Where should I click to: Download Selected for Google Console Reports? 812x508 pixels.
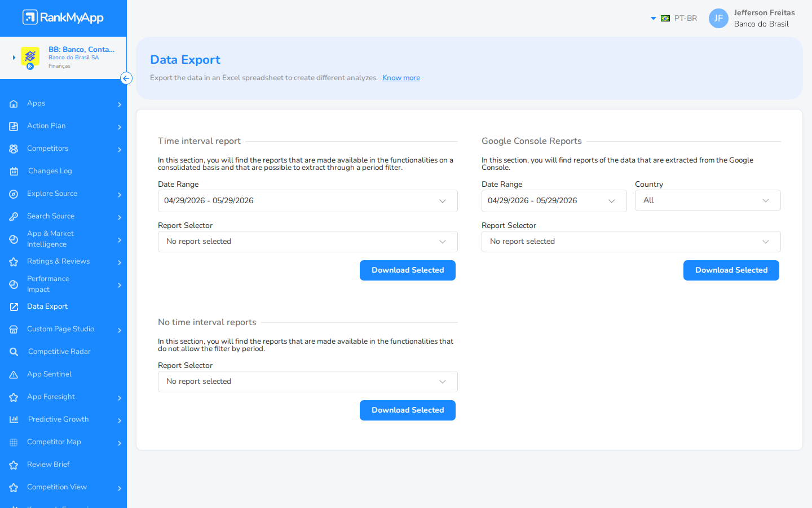point(731,270)
